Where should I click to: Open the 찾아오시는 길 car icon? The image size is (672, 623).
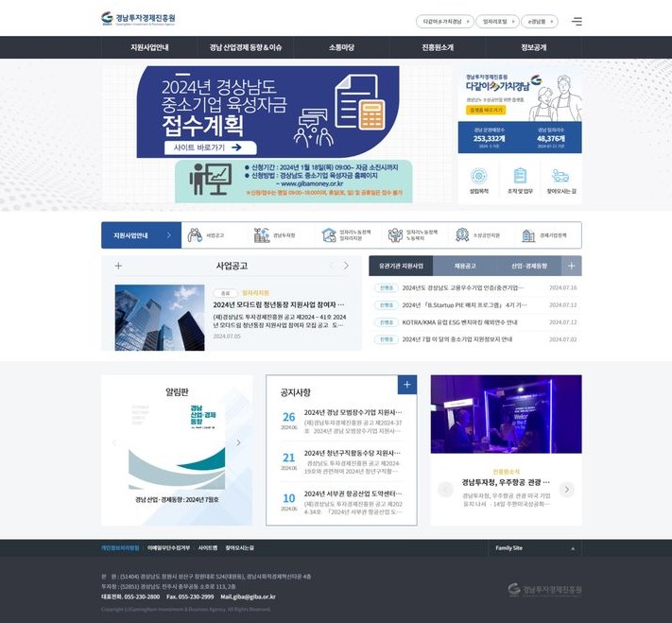tap(560, 179)
